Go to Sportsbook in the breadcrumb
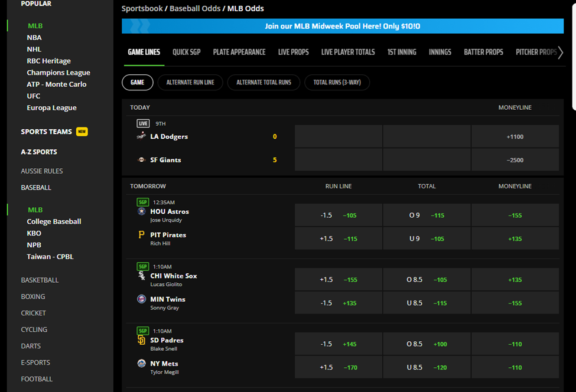 pyautogui.click(x=142, y=8)
